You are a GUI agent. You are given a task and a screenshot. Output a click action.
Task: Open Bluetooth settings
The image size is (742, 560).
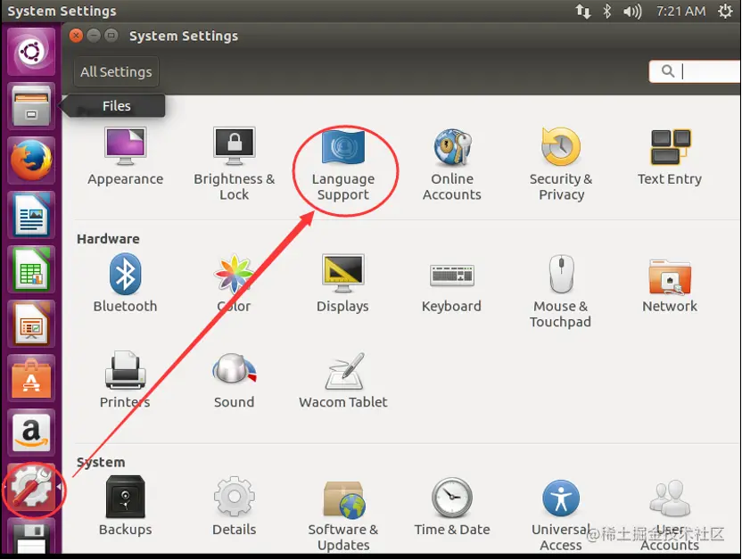[x=126, y=283]
